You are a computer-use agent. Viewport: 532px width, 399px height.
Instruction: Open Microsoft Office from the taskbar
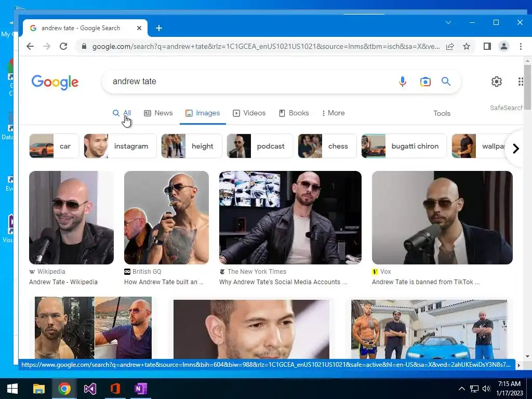[x=115, y=389]
